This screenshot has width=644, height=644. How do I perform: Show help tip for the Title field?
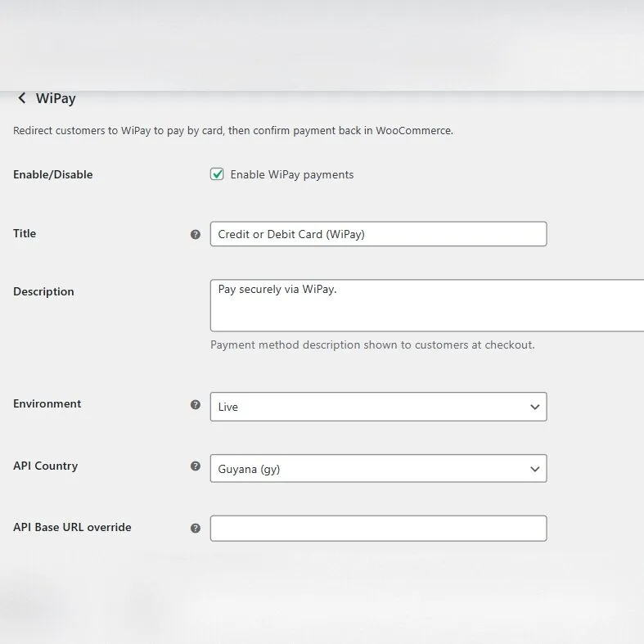[x=196, y=234]
